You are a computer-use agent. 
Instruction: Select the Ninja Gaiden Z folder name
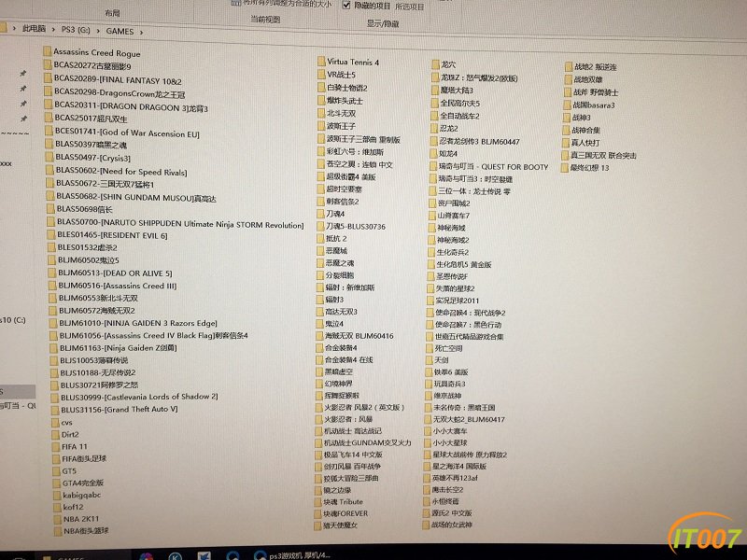[x=119, y=347]
